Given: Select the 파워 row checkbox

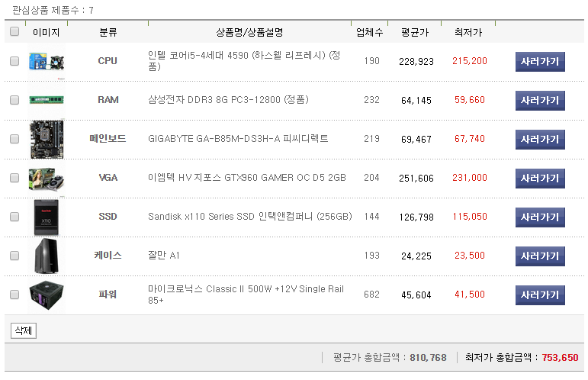Looking at the screenshot, I should 14,295.
